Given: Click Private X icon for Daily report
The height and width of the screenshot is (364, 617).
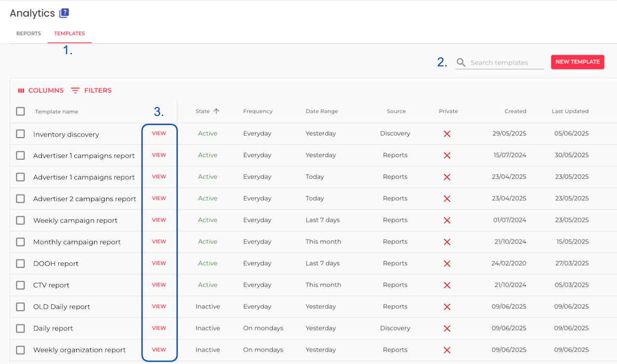Looking at the screenshot, I should pyautogui.click(x=447, y=328).
